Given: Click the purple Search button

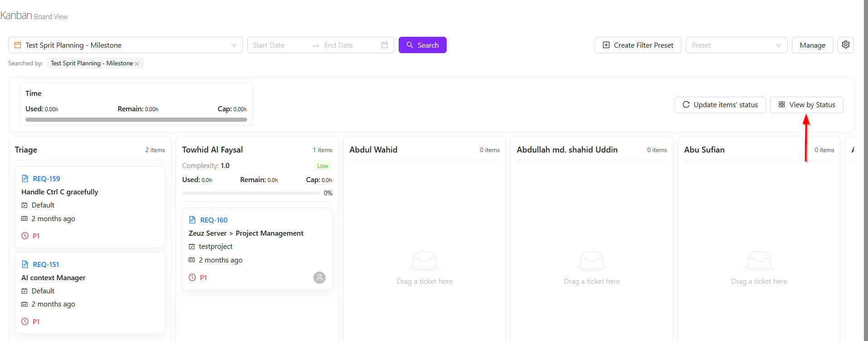Looking at the screenshot, I should [x=422, y=45].
